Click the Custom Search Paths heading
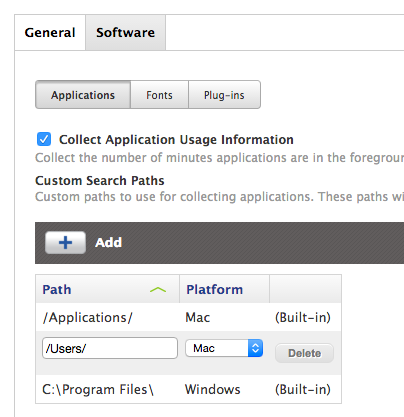The width and height of the screenshot is (404, 417). (100, 181)
